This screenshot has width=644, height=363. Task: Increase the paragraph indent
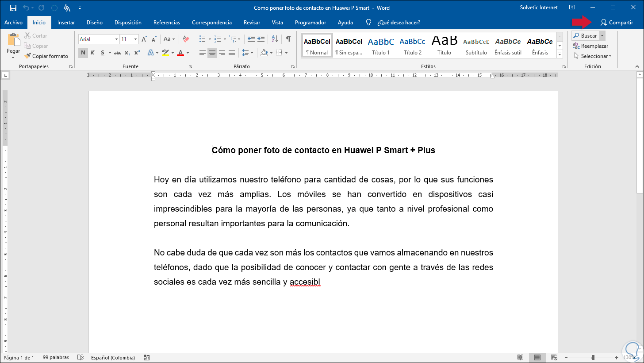click(x=261, y=39)
